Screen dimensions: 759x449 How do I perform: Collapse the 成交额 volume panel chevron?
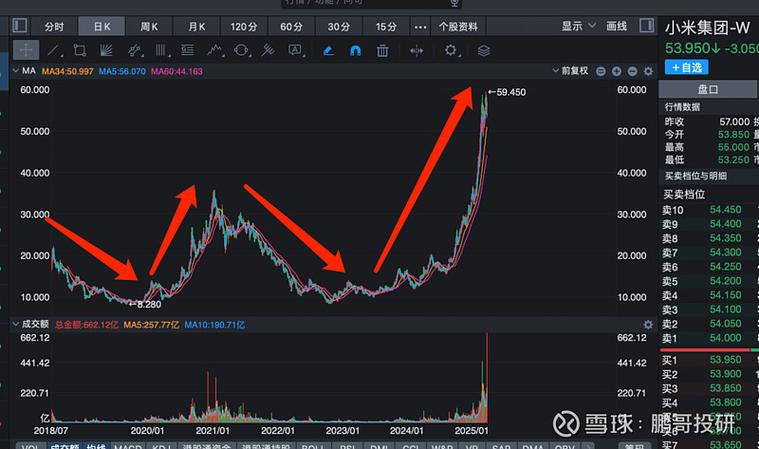point(15,324)
